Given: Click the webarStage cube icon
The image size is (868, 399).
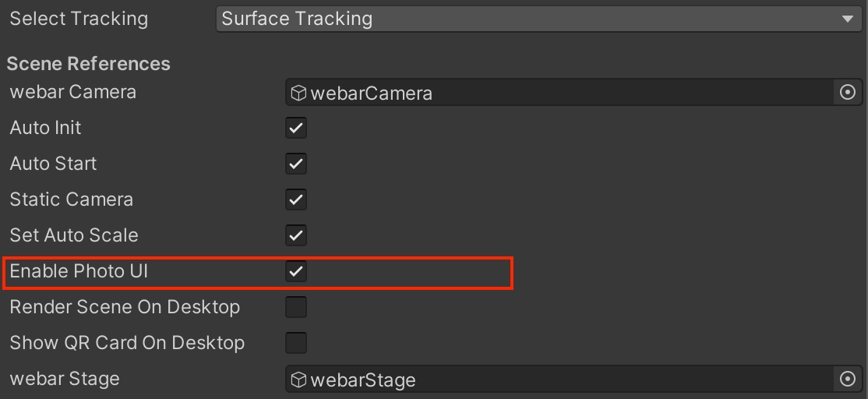Looking at the screenshot, I should [x=298, y=380].
